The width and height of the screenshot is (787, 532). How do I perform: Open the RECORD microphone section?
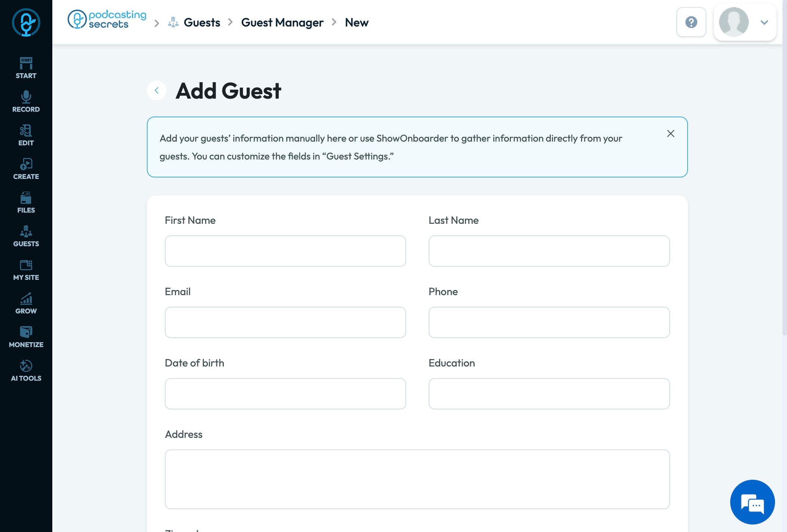(26, 102)
